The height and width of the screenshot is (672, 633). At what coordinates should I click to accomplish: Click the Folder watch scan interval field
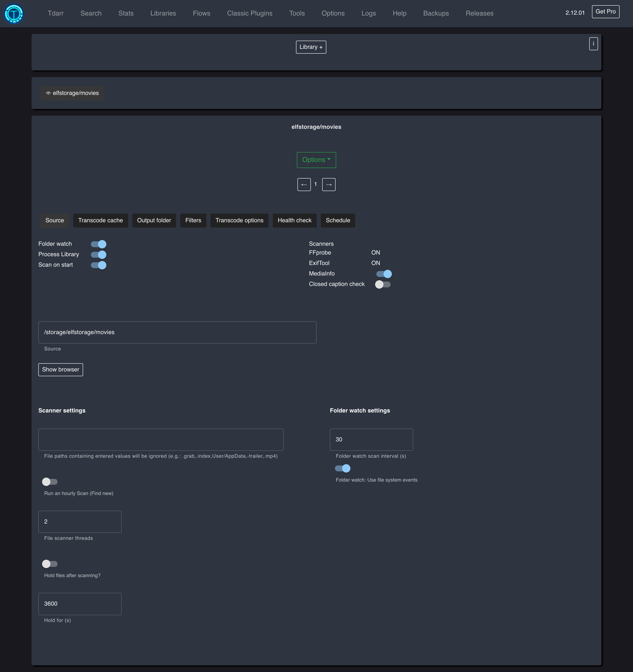(x=372, y=439)
